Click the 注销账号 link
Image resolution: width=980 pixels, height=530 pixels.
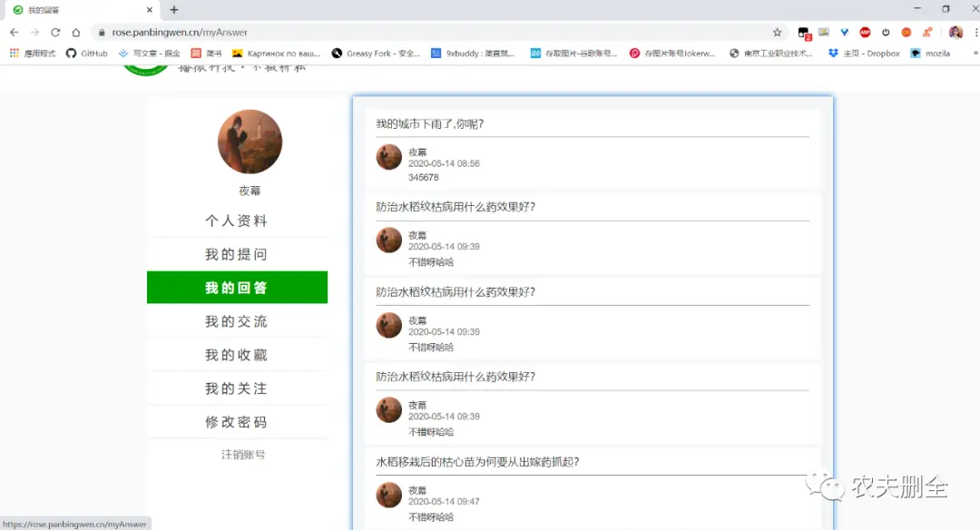243,455
